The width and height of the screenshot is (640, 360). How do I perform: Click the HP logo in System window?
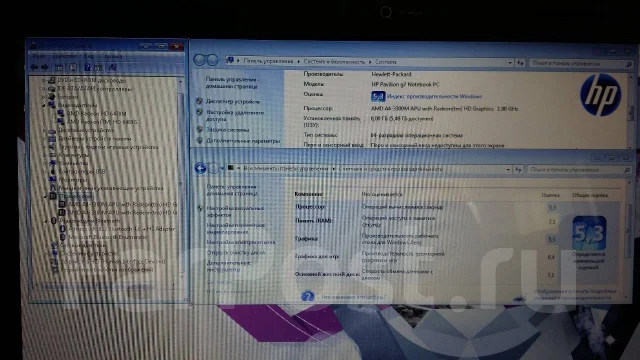pyautogui.click(x=600, y=95)
